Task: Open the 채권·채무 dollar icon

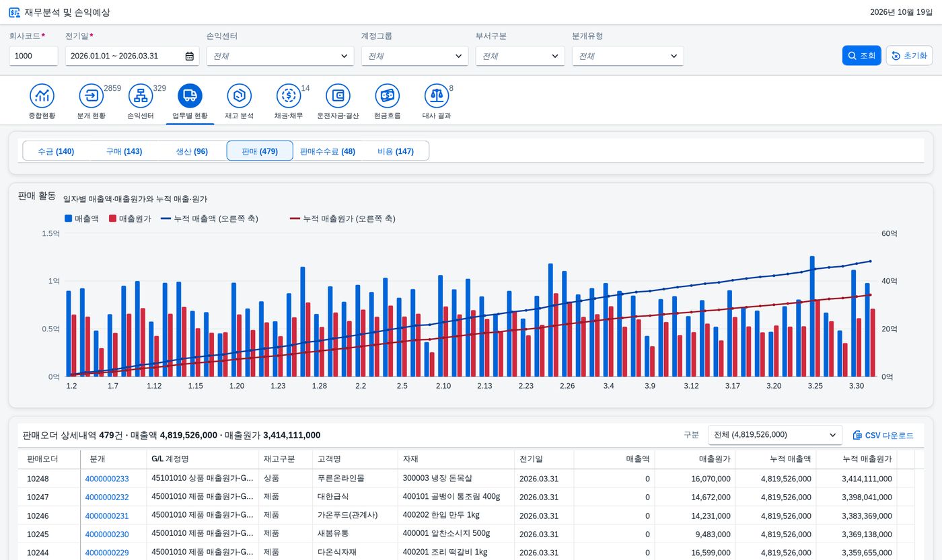Action: click(289, 96)
